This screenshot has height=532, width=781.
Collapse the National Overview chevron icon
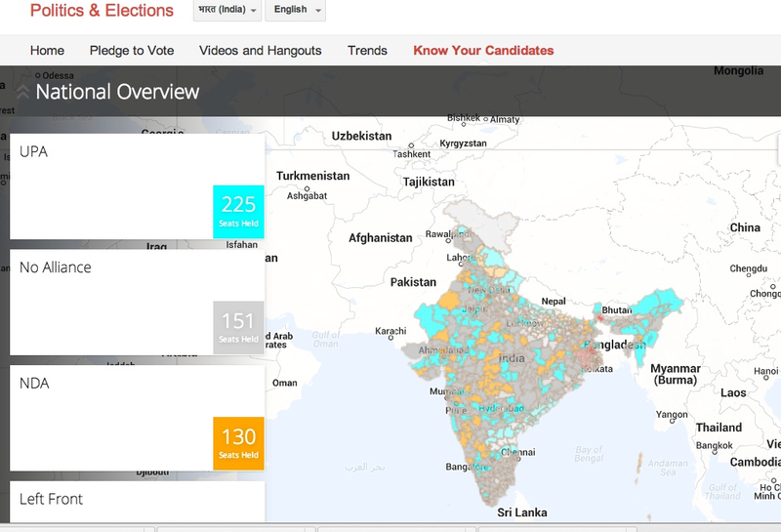point(21,93)
